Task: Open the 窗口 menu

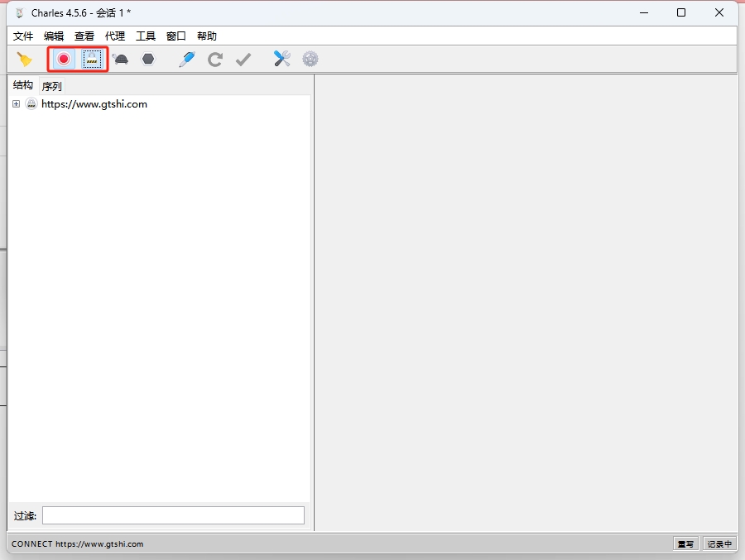Action: [x=175, y=36]
